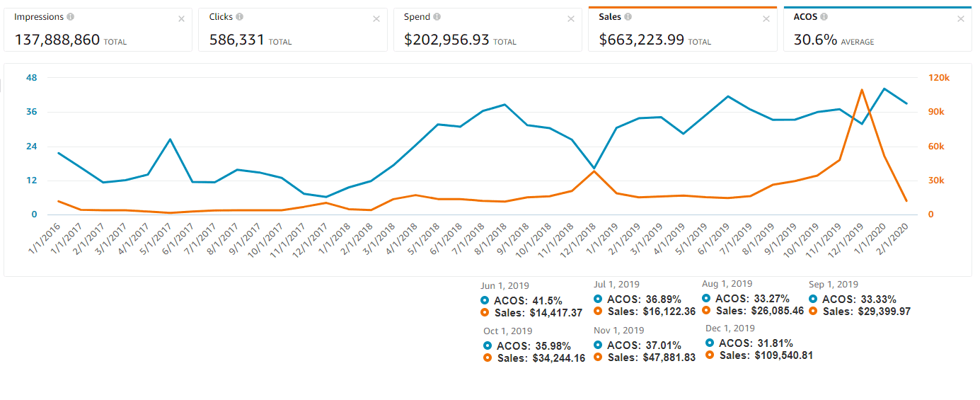Click the info icon next to ACOS
The width and height of the screenshot is (980, 400).
(824, 17)
